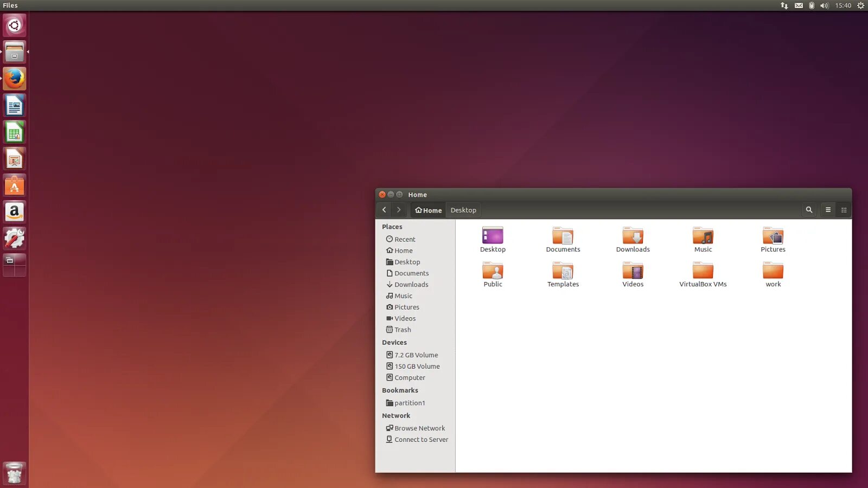The height and width of the screenshot is (488, 868).
Task: Select Pictures in sidebar
Action: pyautogui.click(x=403, y=307)
